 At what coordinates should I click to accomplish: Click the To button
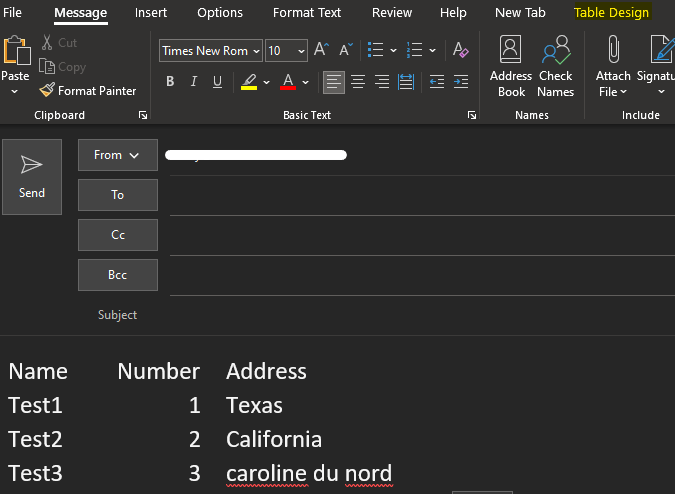(x=118, y=195)
